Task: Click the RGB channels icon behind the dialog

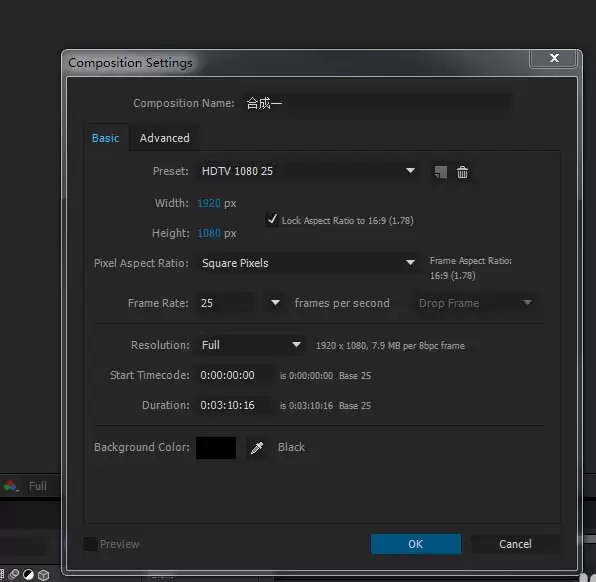Action: coord(10,485)
